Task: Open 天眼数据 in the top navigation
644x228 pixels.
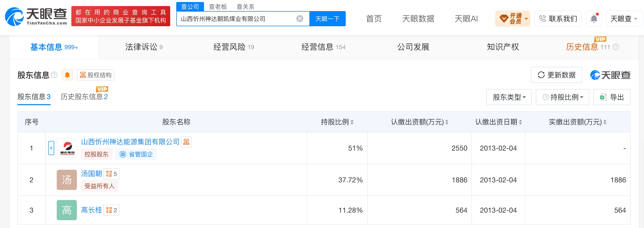Action: point(418,19)
